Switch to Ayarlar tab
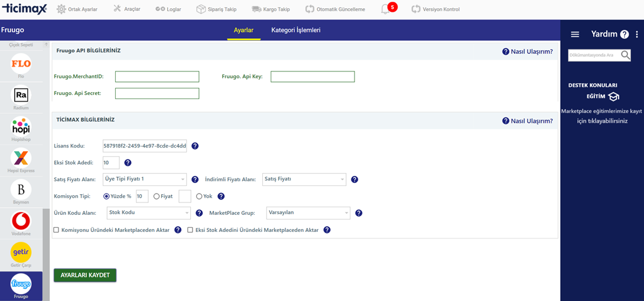This screenshot has height=301, width=644. [243, 30]
